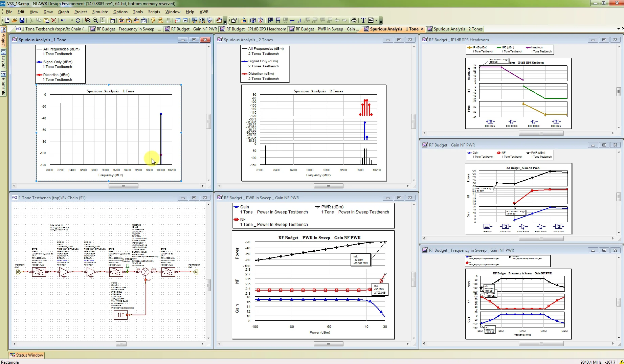The image size is (624, 364).
Task: Click the red X Delete icon
Action: (53, 20)
